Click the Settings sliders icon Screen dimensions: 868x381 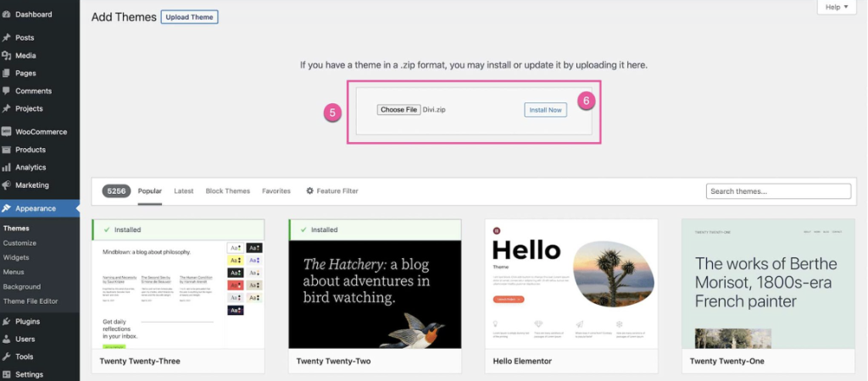[7, 374]
